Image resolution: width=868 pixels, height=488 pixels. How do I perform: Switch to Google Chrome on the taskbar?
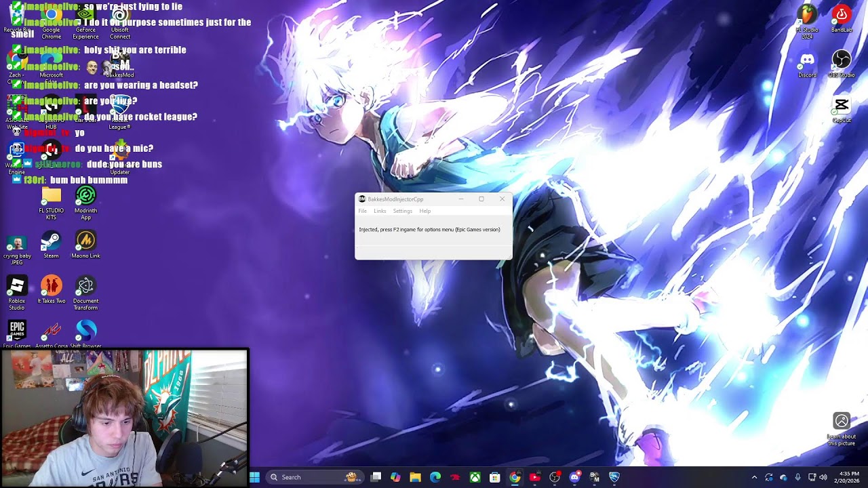coord(515,477)
